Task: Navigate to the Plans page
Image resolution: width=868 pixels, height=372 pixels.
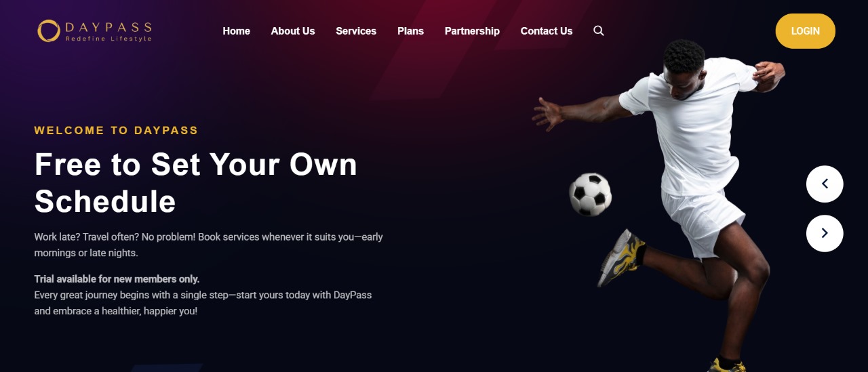Action: click(410, 31)
